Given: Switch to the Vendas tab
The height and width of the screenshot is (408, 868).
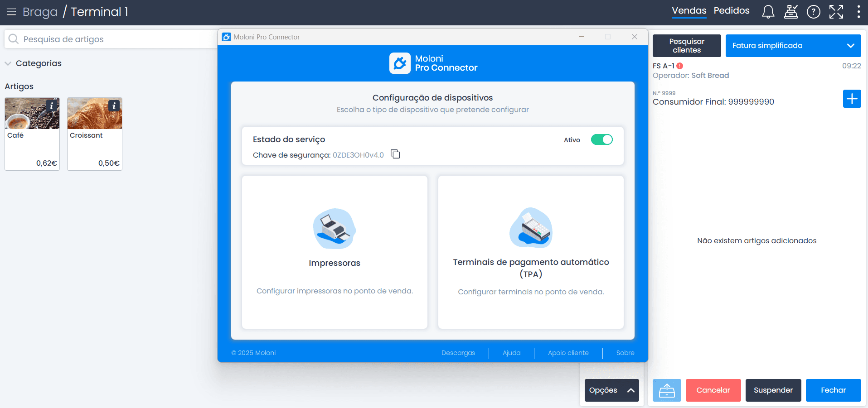Looking at the screenshot, I should coord(689,11).
